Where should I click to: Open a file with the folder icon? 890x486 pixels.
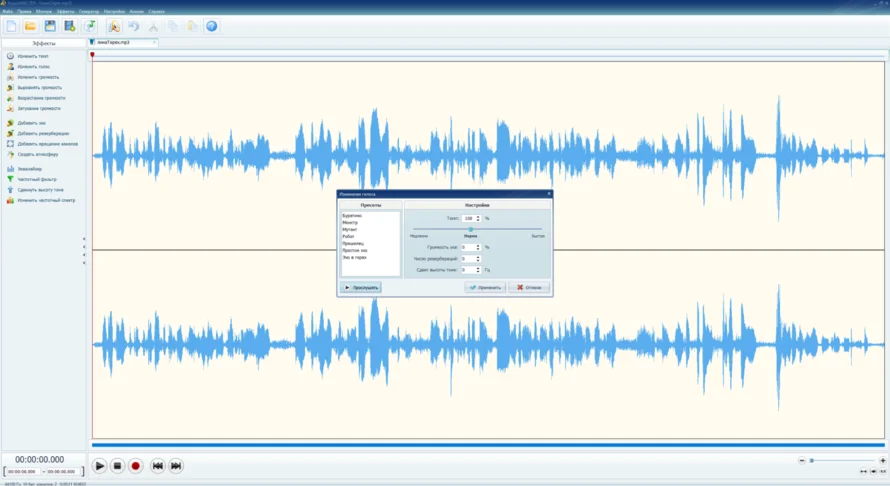pos(30,26)
